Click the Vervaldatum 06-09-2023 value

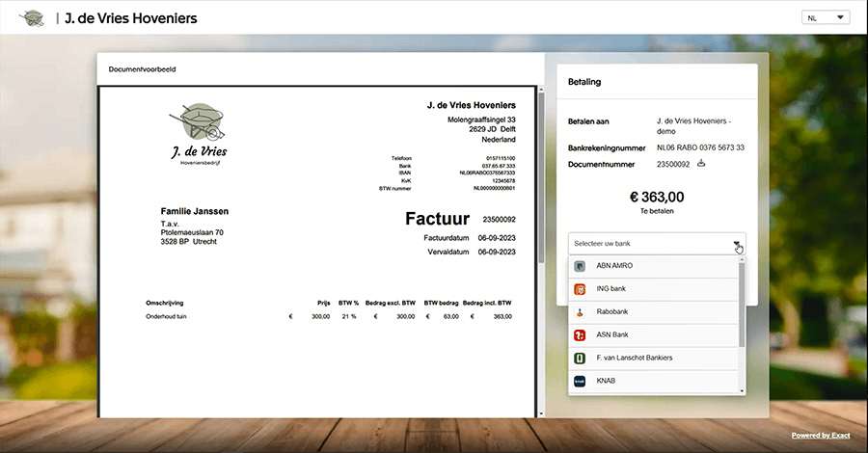(x=497, y=252)
